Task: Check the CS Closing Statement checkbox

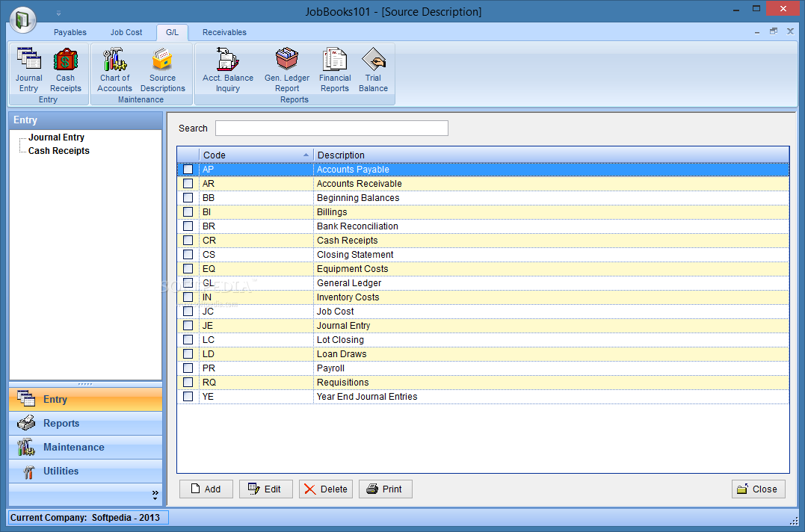Action: coord(188,255)
